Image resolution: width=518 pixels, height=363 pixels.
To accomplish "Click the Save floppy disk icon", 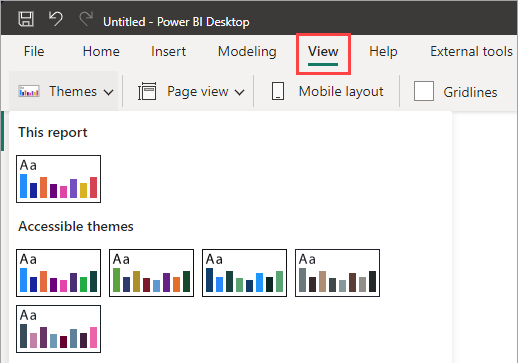I will pyautogui.click(x=26, y=19).
